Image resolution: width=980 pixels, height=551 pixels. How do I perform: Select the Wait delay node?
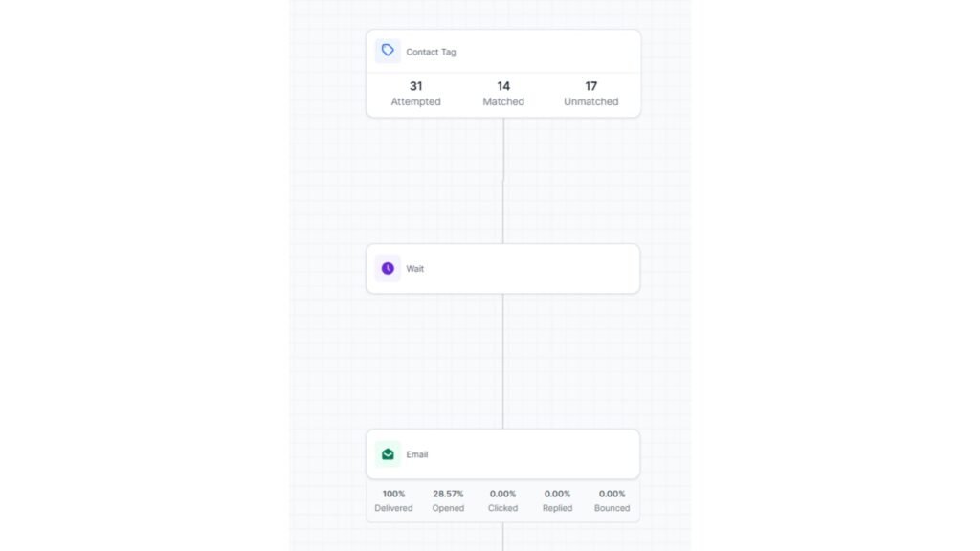(502, 269)
